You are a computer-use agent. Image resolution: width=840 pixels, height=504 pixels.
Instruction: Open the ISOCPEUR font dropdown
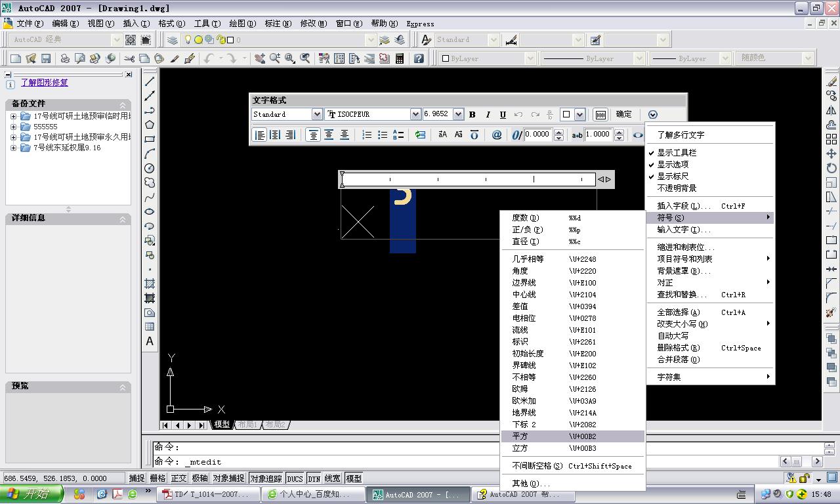[415, 114]
